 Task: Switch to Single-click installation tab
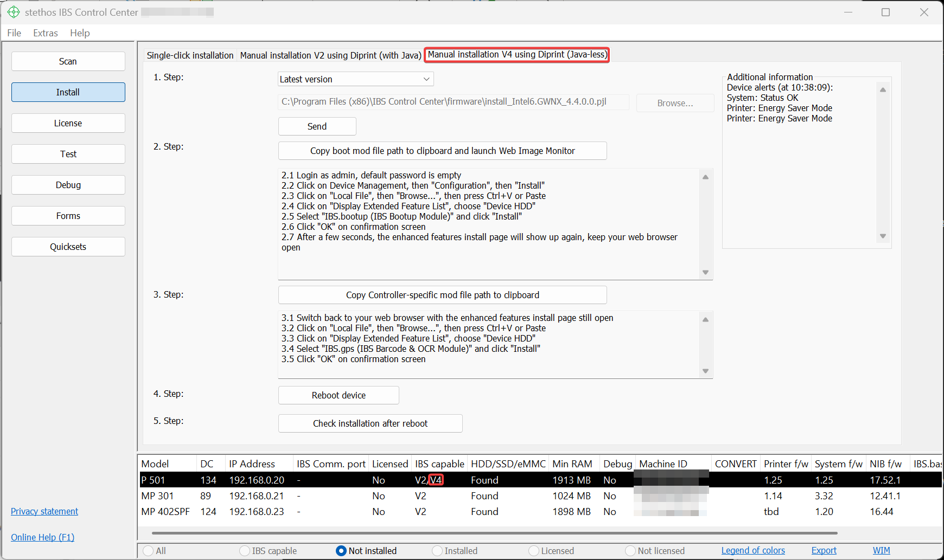coord(190,55)
